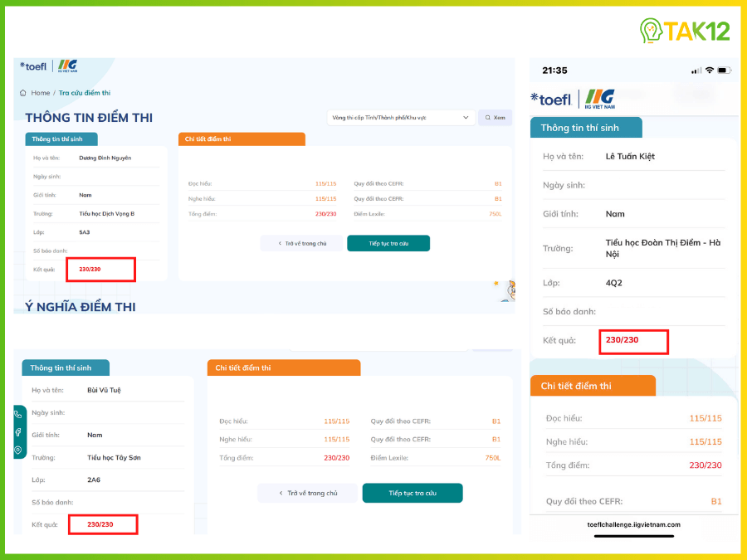Click class value 2A6
The width and height of the screenshot is (747, 560).
(x=94, y=480)
